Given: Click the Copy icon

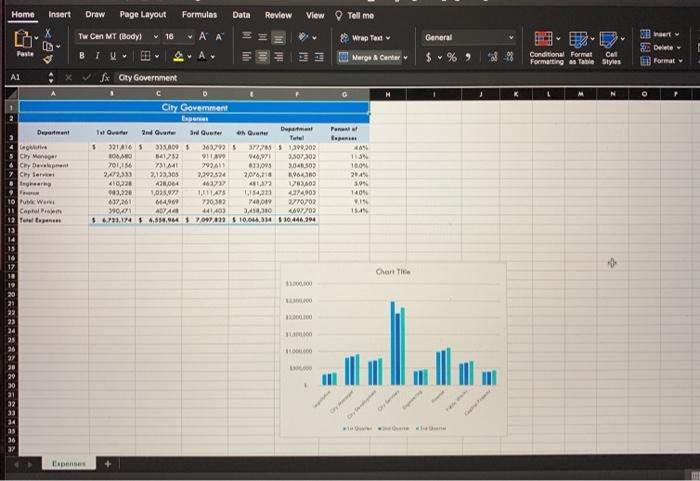Looking at the screenshot, I should tap(48, 46).
